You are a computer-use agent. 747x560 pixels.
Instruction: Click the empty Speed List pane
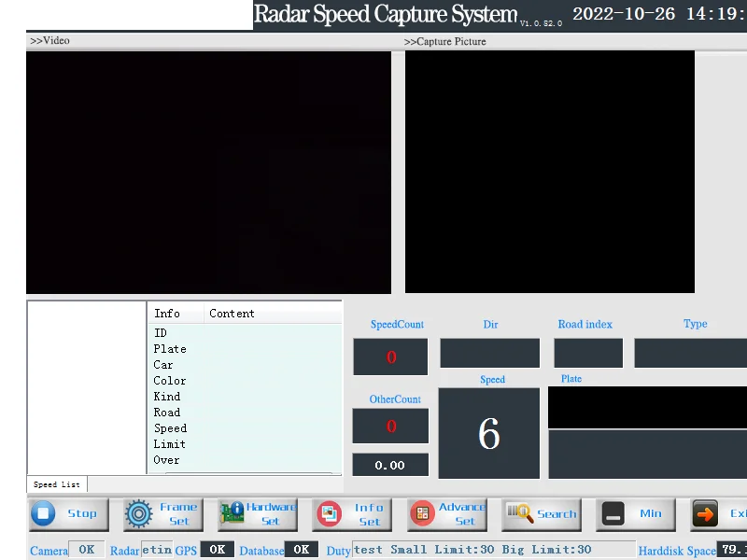[x=87, y=387]
